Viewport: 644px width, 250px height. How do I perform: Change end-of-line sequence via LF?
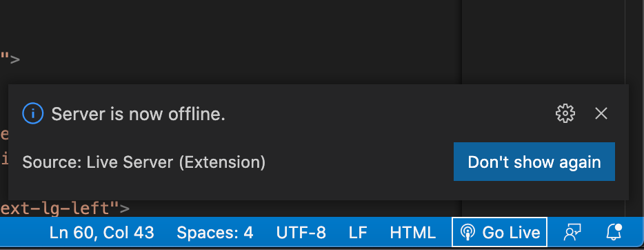pyautogui.click(x=358, y=233)
